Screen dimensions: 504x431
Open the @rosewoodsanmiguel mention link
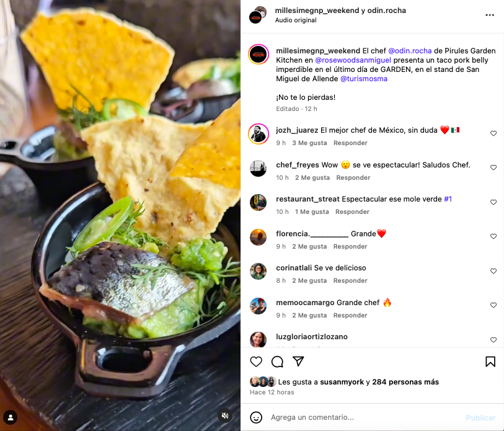tap(353, 60)
